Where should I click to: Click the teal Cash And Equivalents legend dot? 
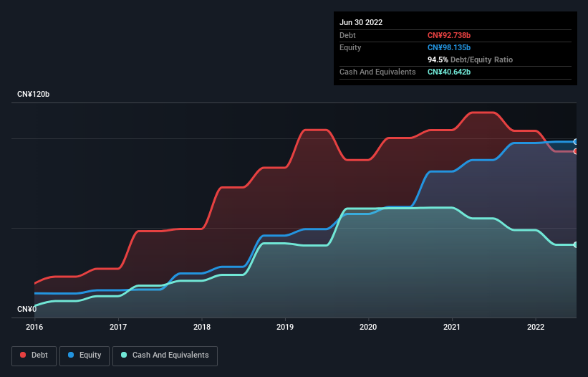(x=124, y=355)
